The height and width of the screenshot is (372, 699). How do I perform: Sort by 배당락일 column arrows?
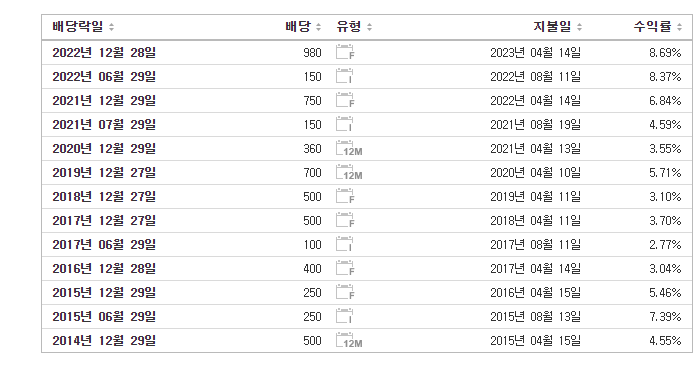coord(111,27)
